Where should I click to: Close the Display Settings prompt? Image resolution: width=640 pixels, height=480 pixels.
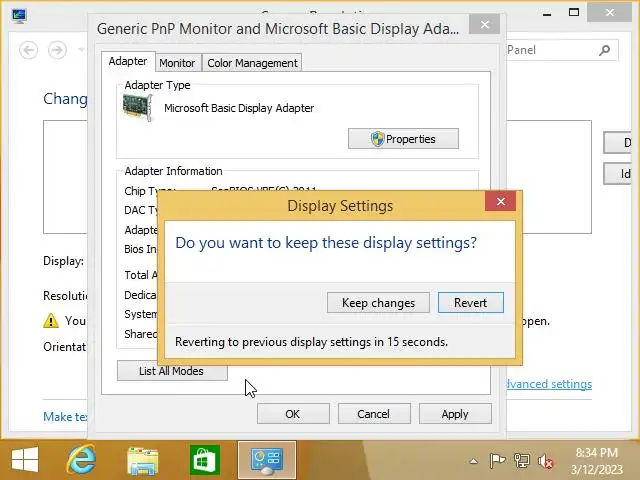pos(501,201)
